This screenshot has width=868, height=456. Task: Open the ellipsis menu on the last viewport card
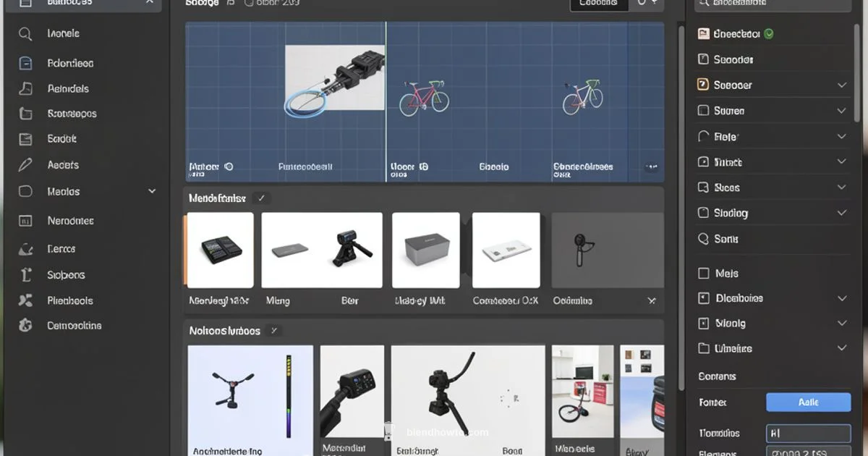[650, 166]
